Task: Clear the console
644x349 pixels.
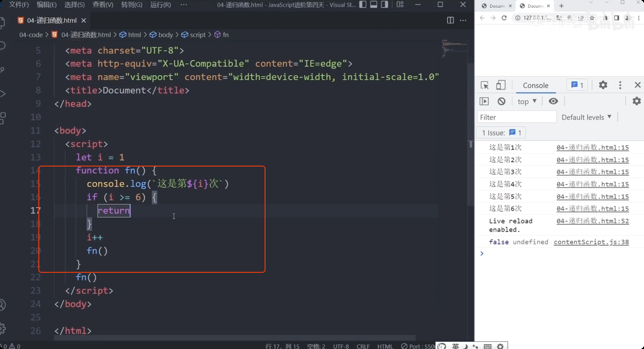Action: [502, 101]
